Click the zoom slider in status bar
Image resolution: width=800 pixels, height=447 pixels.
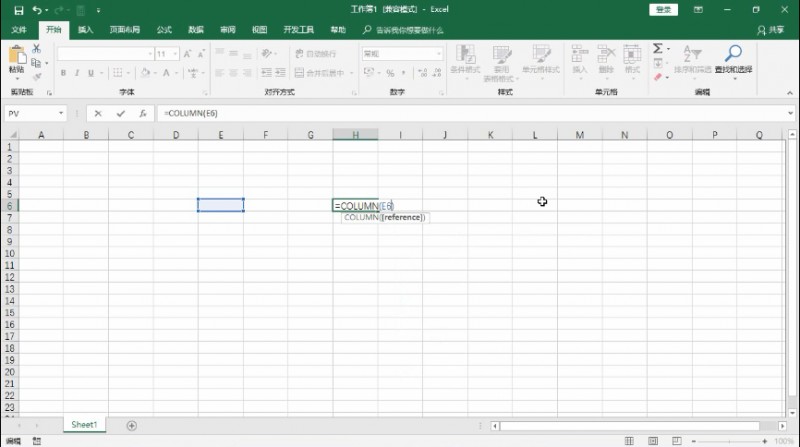click(x=729, y=441)
